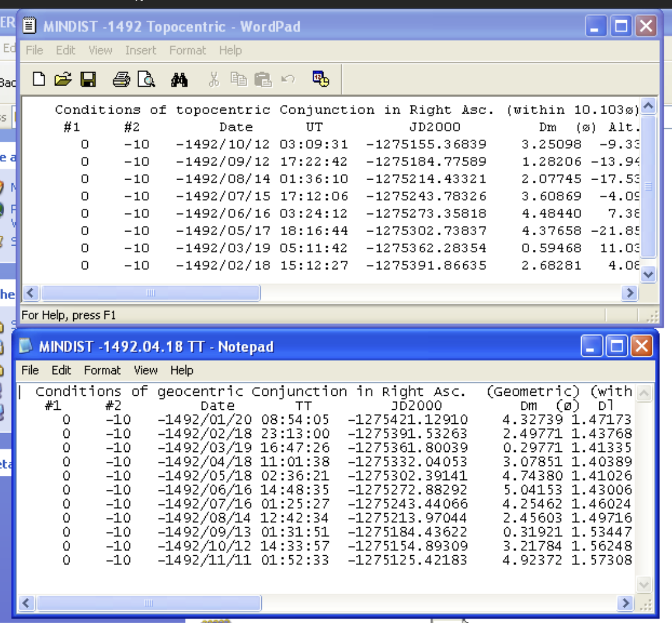The height and width of the screenshot is (623, 672).
Task: Click WordPad horizontal scrollbar left arrow
Action: 30,293
